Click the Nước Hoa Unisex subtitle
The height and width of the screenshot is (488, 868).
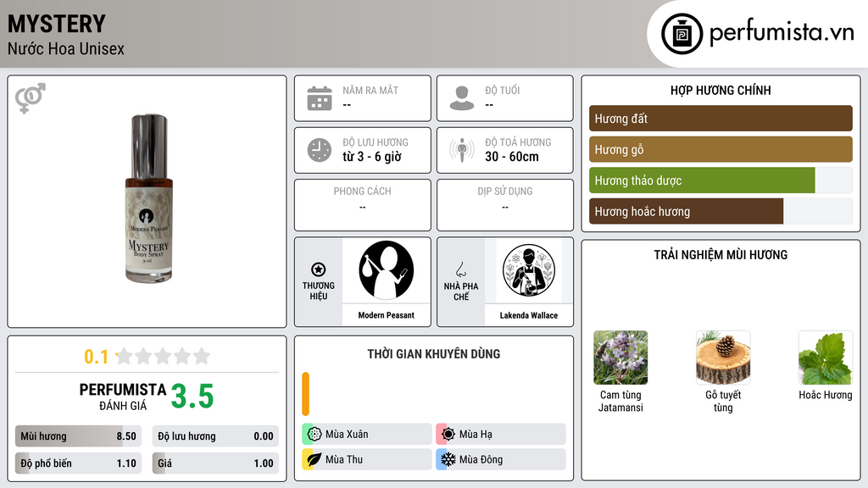(x=66, y=49)
